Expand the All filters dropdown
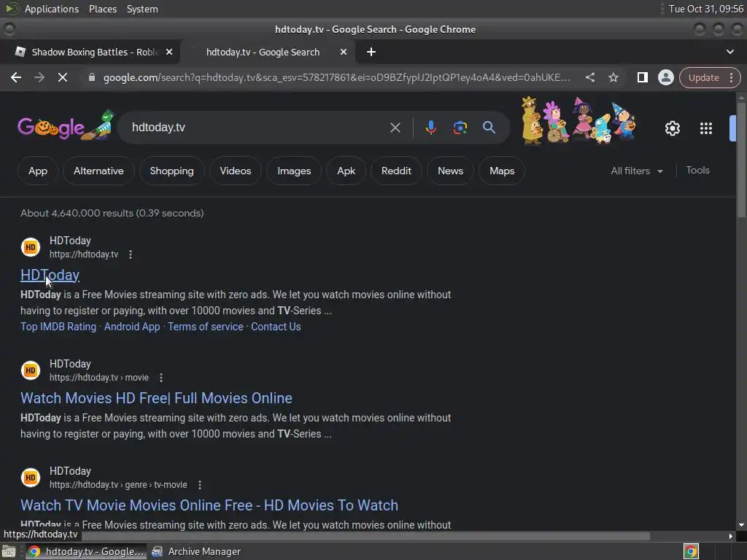This screenshot has width=747, height=560. (x=637, y=171)
